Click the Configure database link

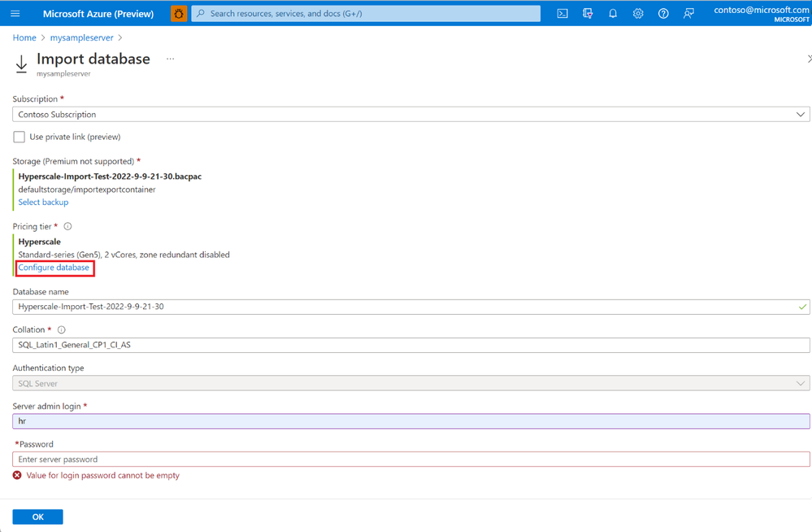click(54, 268)
